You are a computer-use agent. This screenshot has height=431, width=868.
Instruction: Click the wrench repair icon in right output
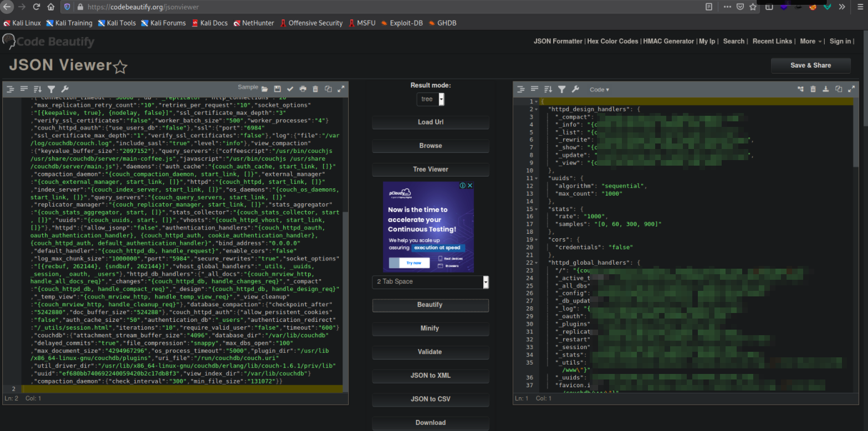coord(575,89)
